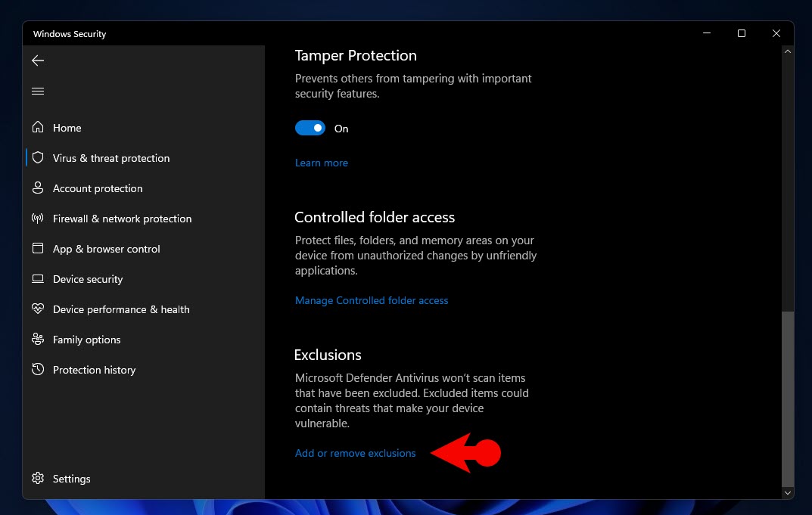
Task: Click the Account protection person icon
Action: [38, 188]
